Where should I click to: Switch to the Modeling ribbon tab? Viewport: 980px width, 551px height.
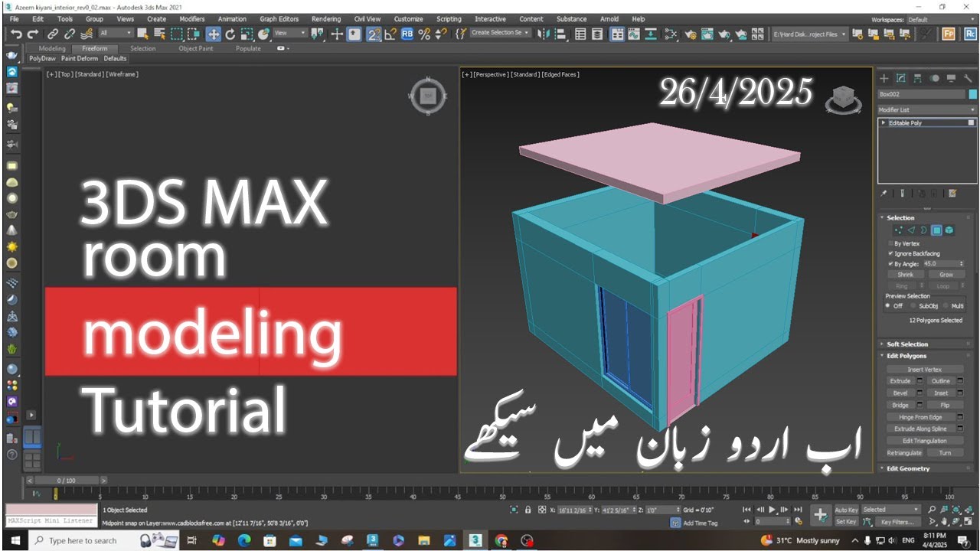coord(52,48)
